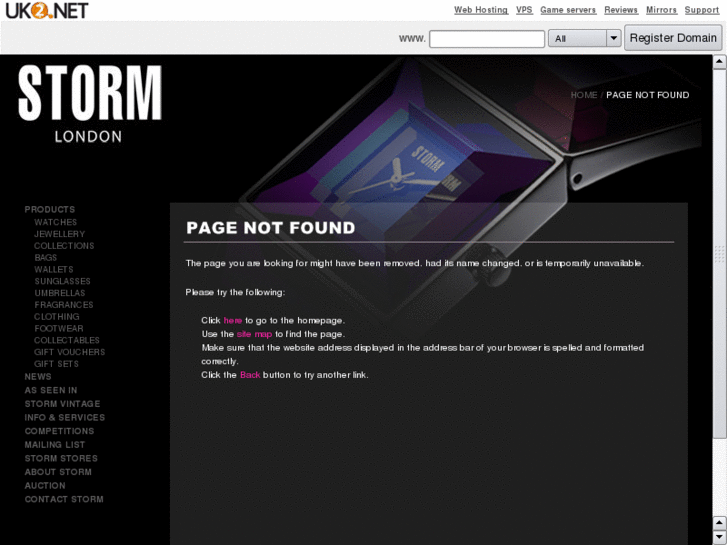This screenshot has width=727, height=545.
Task: Open the 'All' domain extension dropdown
Action: (x=584, y=38)
